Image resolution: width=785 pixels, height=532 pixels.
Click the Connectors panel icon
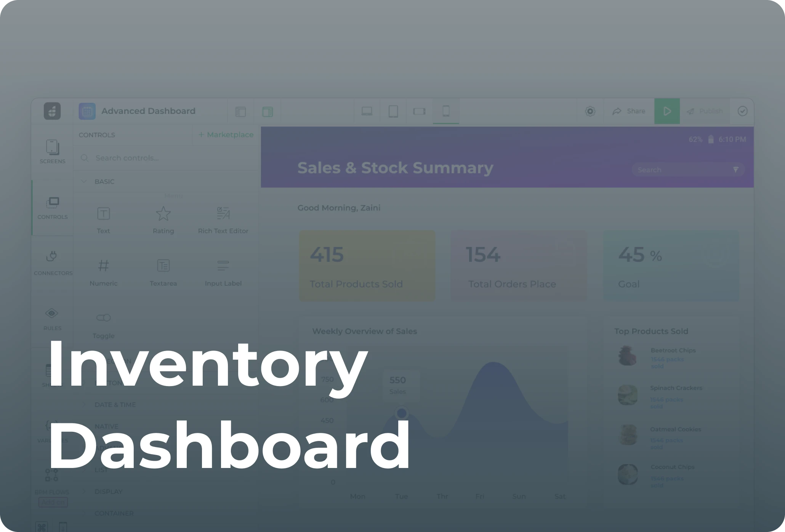pos(52,258)
